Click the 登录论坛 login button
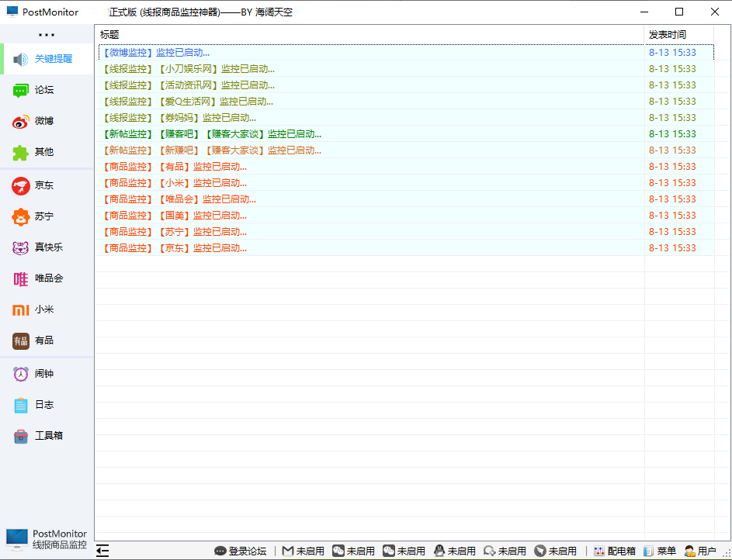Image resolution: width=732 pixels, height=560 pixels. point(240,551)
